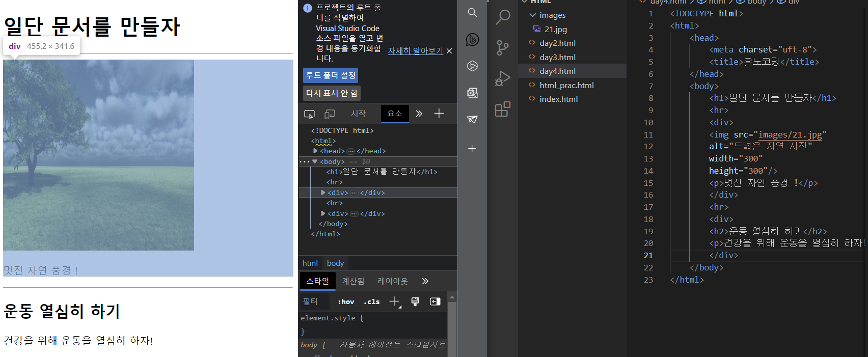Open day2.html in VS Code Explorer
The image size is (868, 357).
coord(557,43)
